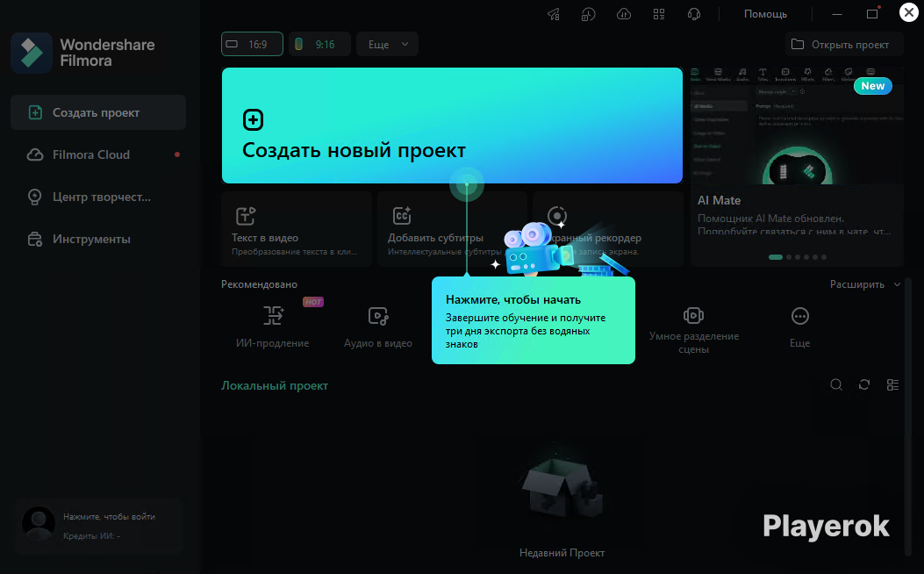Click the Недавний Проект label

click(x=562, y=553)
